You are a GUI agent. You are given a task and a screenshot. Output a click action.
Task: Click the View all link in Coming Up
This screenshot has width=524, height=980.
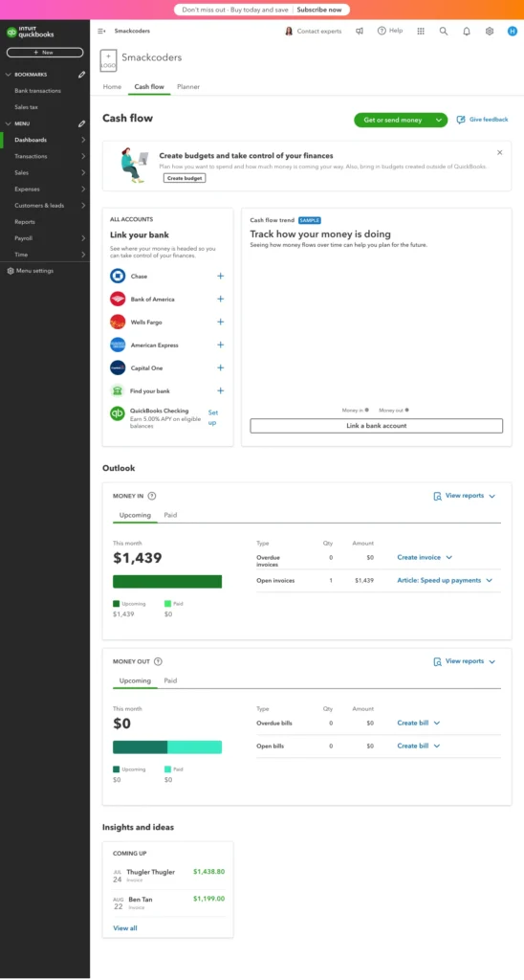pos(125,928)
